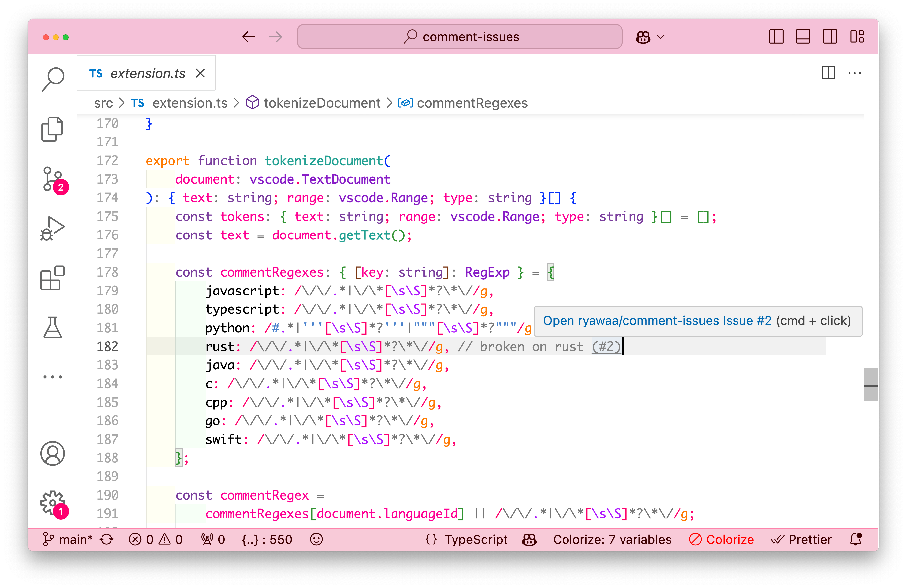Click the go key on line 186
Image resolution: width=907 pixels, height=588 pixels.
click(213, 421)
